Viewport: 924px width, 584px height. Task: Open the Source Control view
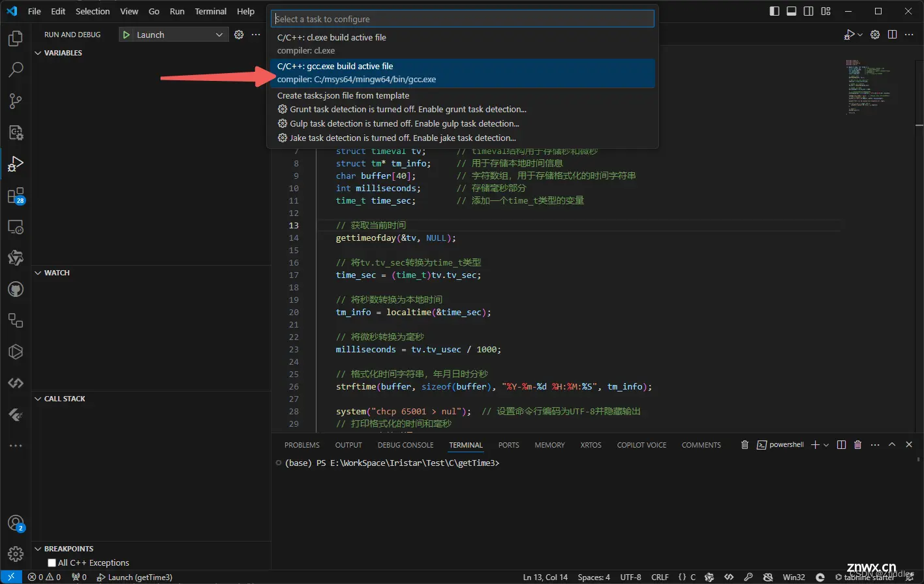tap(16, 101)
